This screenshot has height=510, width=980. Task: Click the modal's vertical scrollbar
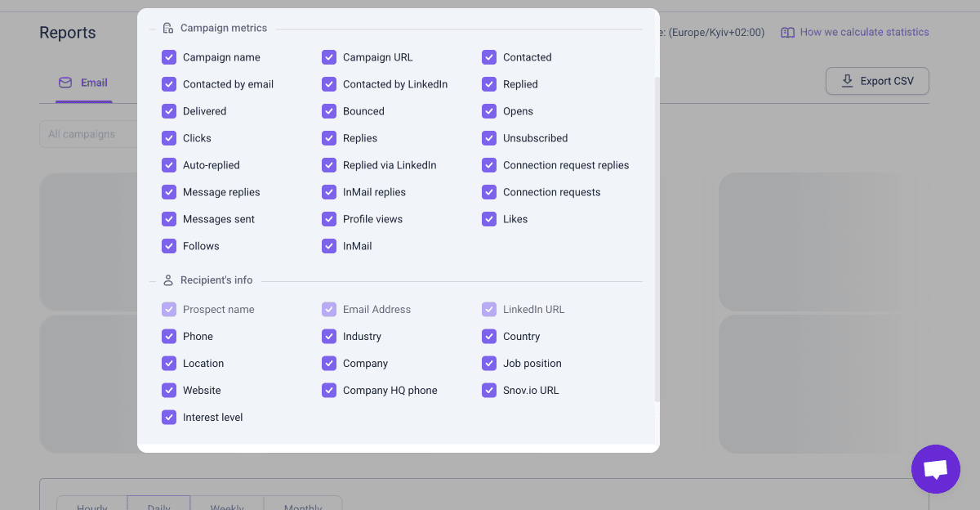point(657,237)
